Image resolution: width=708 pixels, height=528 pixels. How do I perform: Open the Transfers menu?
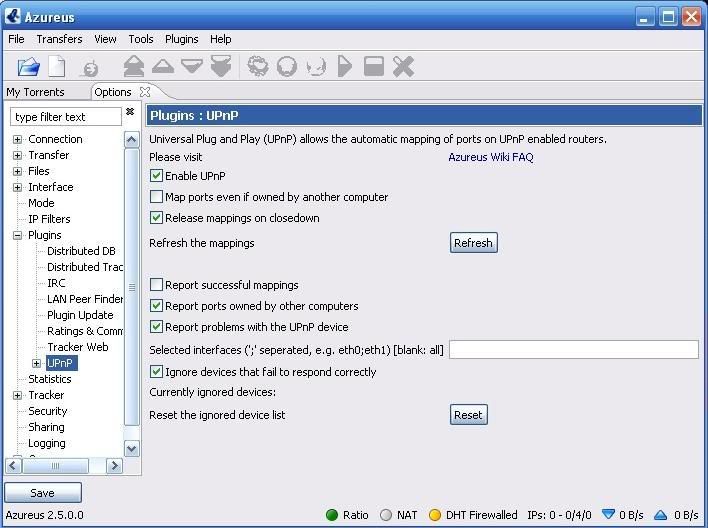[x=59, y=39]
